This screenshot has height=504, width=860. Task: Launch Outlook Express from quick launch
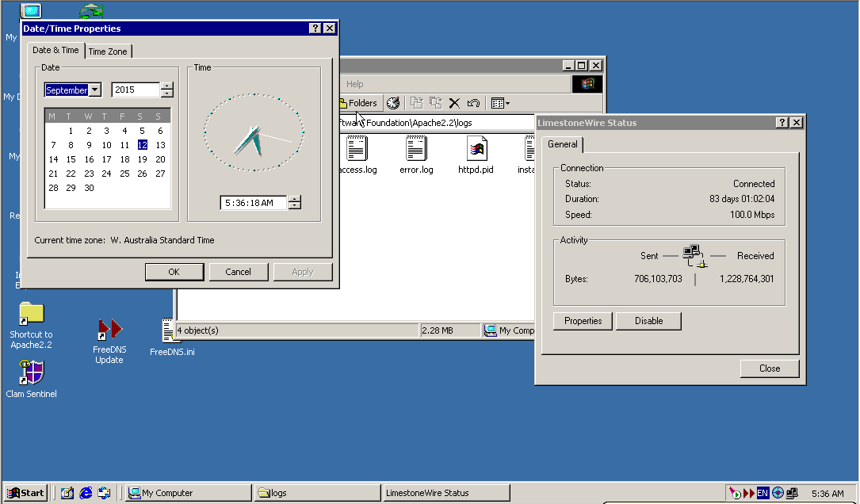(x=104, y=492)
